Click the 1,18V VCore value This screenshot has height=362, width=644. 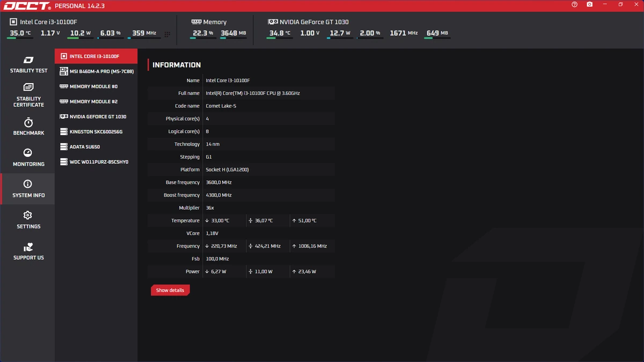[x=211, y=234]
